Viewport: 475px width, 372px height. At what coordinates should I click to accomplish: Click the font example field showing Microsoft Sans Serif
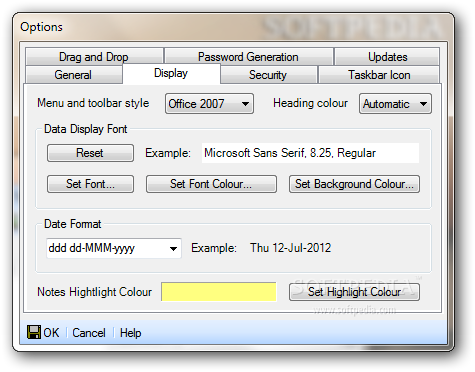click(x=310, y=153)
